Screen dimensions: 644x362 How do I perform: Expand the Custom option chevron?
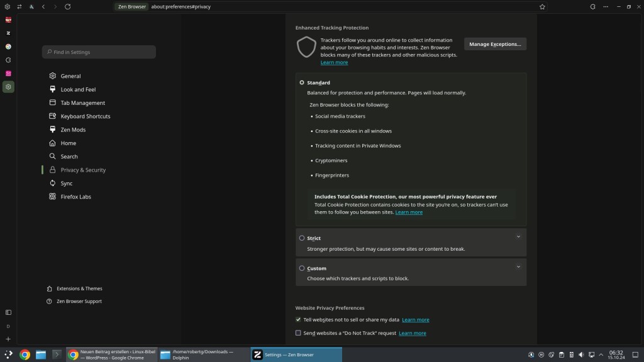click(518, 266)
